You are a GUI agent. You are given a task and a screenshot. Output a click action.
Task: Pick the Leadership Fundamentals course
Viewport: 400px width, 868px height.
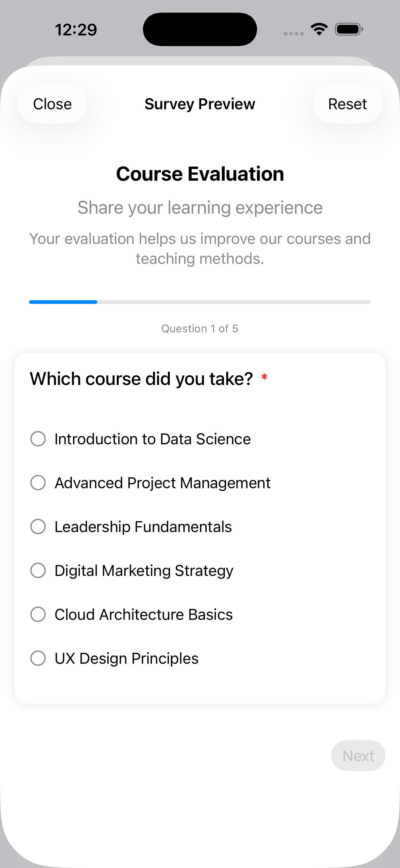click(38, 526)
